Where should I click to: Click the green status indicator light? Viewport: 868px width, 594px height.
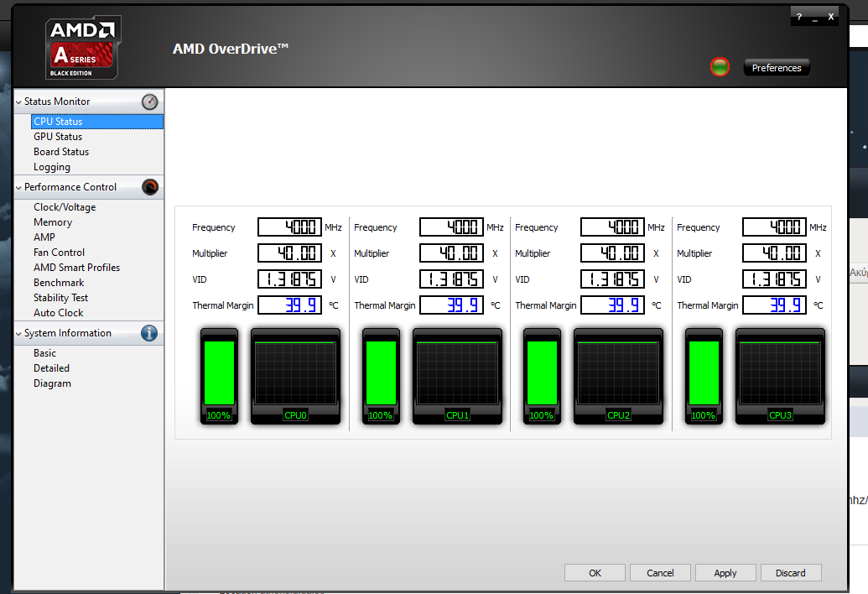pos(720,67)
